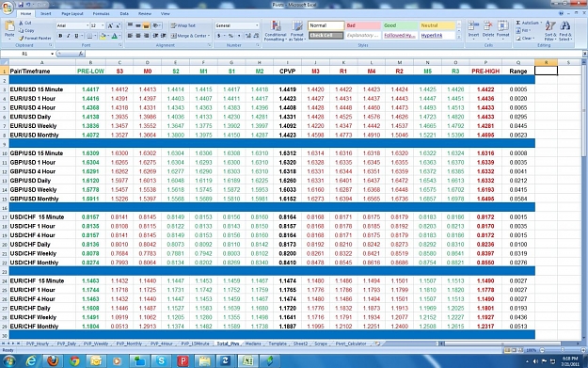Adjust the zoom slider in status bar
The height and width of the screenshot is (368, 588).
[563, 349]
